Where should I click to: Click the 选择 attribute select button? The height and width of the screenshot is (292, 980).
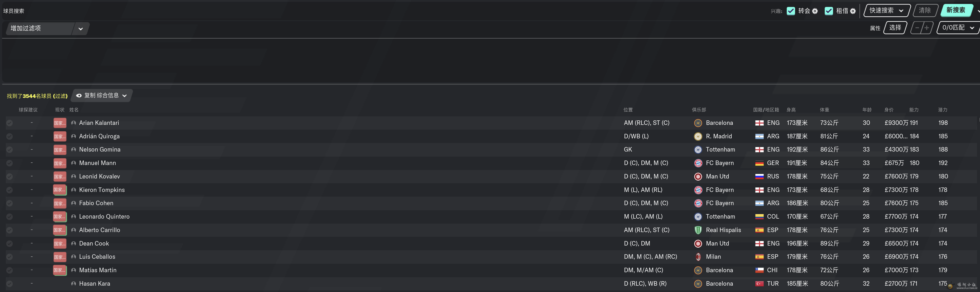click(895, 28)
